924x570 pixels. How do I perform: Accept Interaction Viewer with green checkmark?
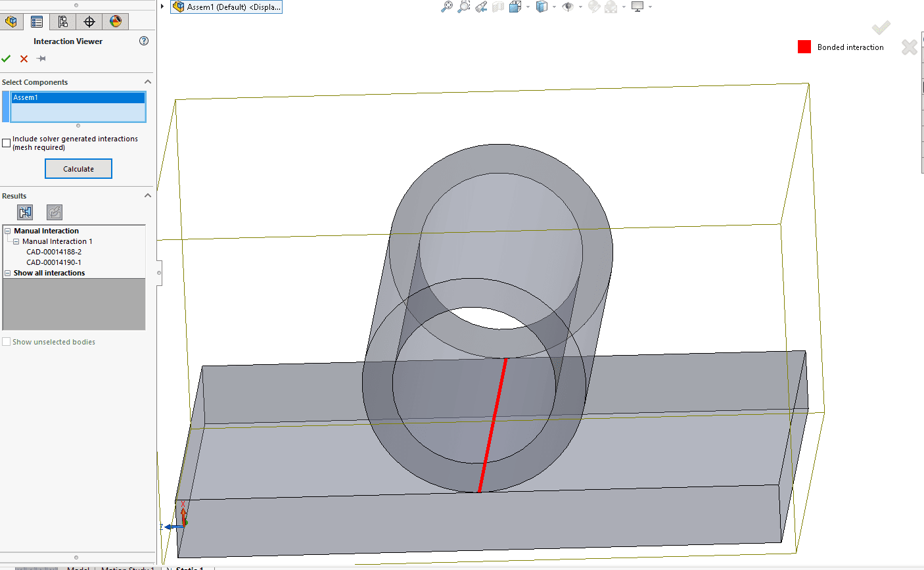pos(6,59)
